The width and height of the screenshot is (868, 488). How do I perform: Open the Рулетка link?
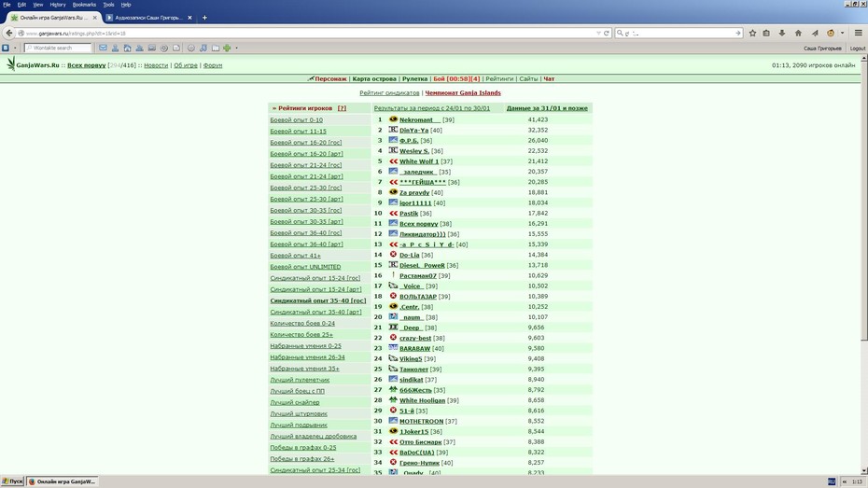coord(414,79)
